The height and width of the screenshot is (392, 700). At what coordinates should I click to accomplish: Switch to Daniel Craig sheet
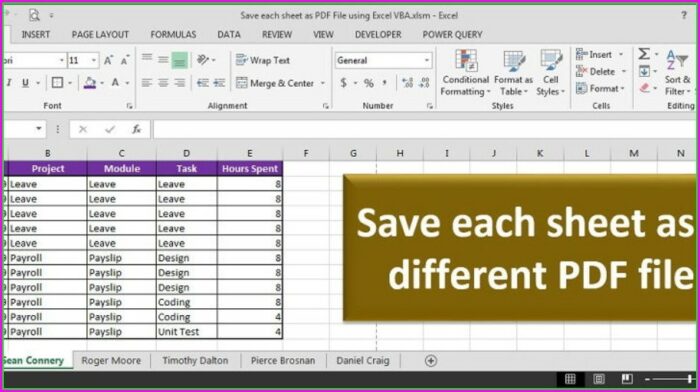(x=362, y=360)
